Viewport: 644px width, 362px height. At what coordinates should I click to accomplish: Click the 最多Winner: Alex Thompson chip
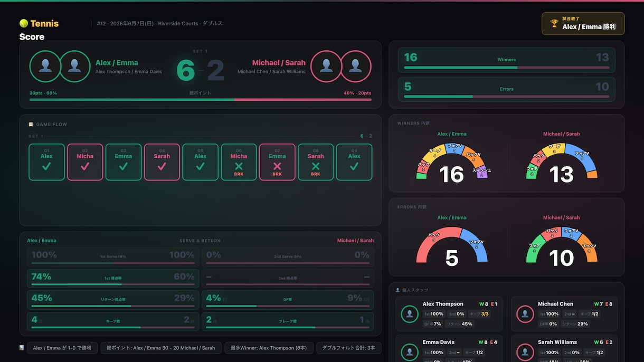(x=269, y=348)
